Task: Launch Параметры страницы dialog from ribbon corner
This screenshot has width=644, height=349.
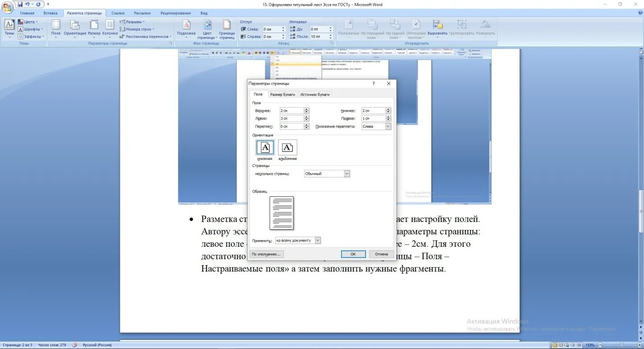Action: coord(171,43)
